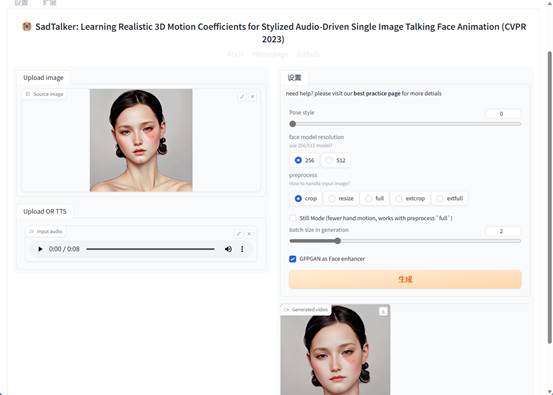Viewport: 553px width, 395px height.
Task: Click the 'face model resolution' label
Action: click(x=316, y=137)
